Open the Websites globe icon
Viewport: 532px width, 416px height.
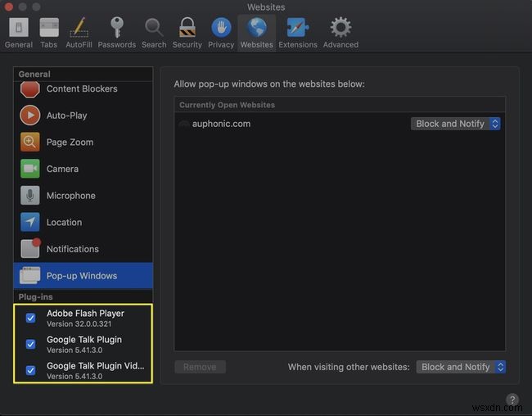256,27
